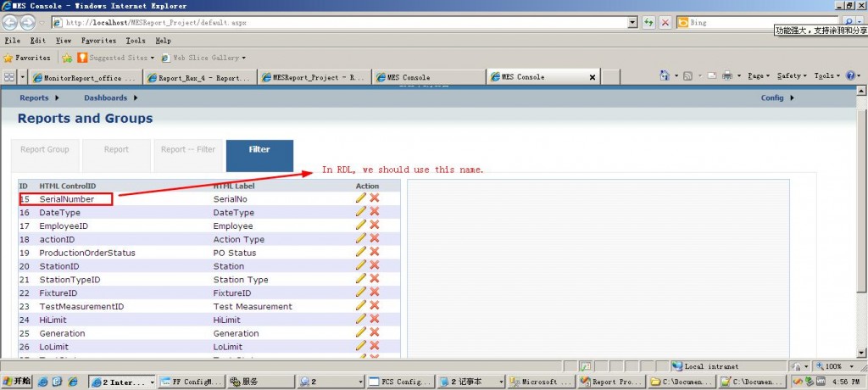Edit the FixtureID filter row
The image size is (868, 390).
pyautogui.click(x=361, y=292)
